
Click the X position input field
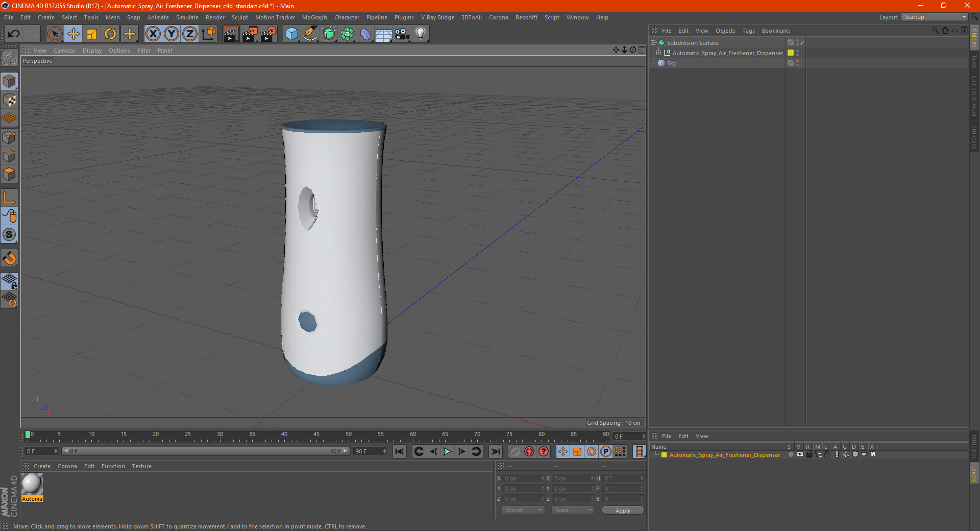click(x=524, y=478)
